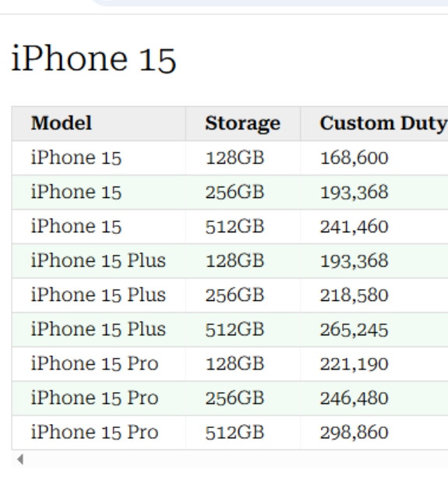Click the 265,245 custom duty value
Image resolution: width=448 pixels, height=499 pixels.
pos(355,330)
